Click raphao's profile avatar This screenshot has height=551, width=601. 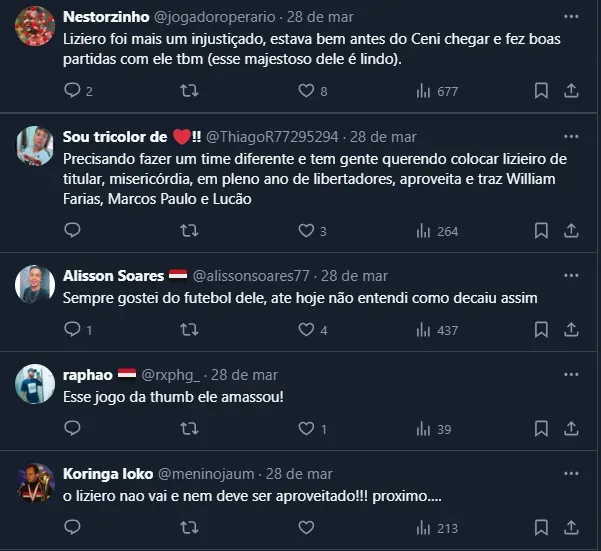click(35, 384)
